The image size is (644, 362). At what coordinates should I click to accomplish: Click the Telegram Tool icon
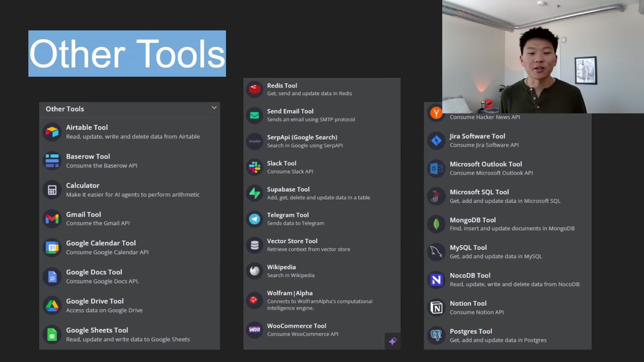(x=254, y=219)
